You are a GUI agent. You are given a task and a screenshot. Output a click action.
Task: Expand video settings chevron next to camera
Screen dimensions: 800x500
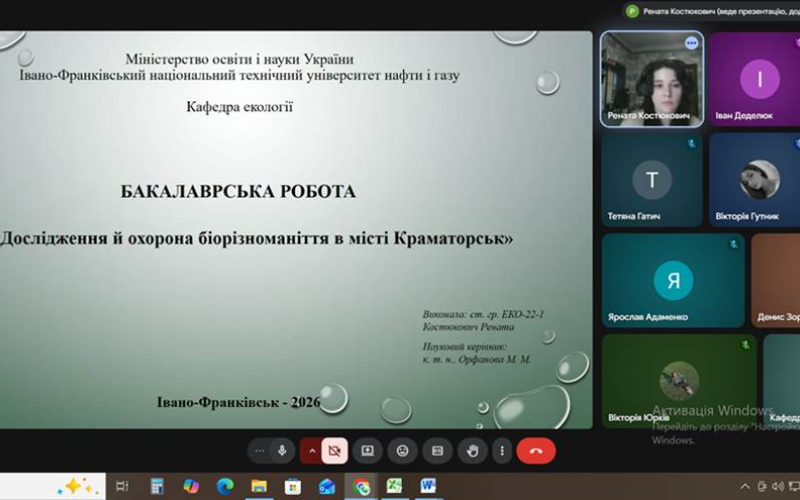pyautogui.click(x=312, y=451)
